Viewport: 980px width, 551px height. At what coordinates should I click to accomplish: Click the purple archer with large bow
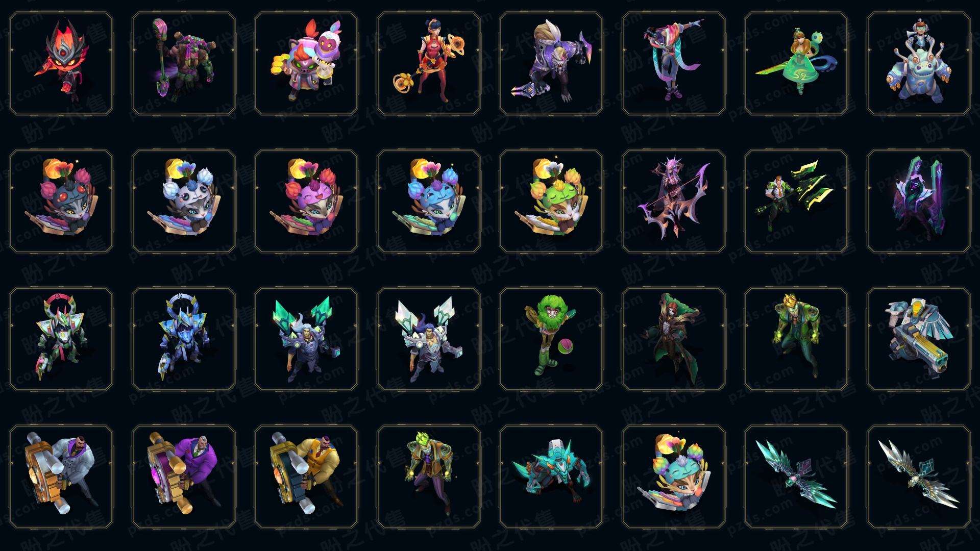click(x=674, y=201)
